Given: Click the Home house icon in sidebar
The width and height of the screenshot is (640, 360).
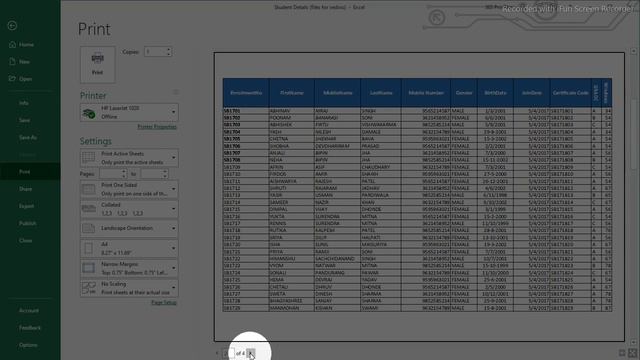Looking at the screenshot, I should [12, 44].
